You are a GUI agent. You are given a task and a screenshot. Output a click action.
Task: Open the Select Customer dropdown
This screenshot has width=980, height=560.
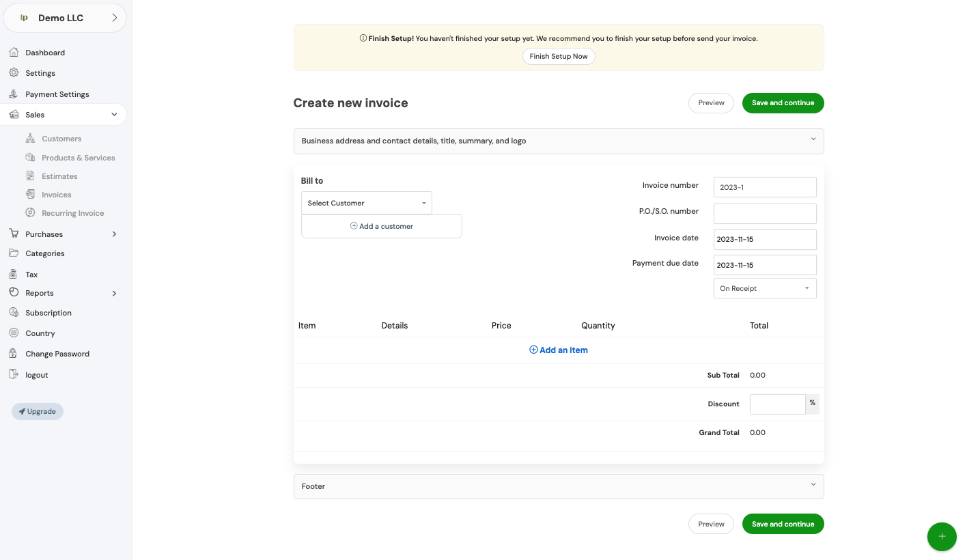click(x=366, y=203)
